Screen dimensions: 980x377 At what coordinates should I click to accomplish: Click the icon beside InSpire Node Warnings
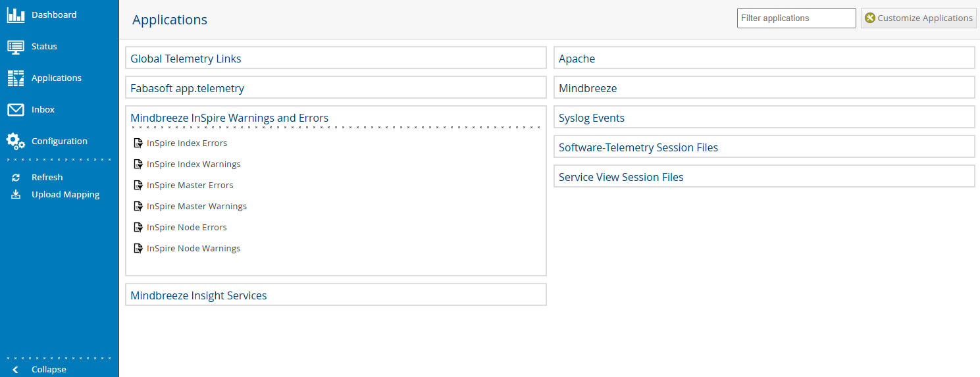point(138,249)
